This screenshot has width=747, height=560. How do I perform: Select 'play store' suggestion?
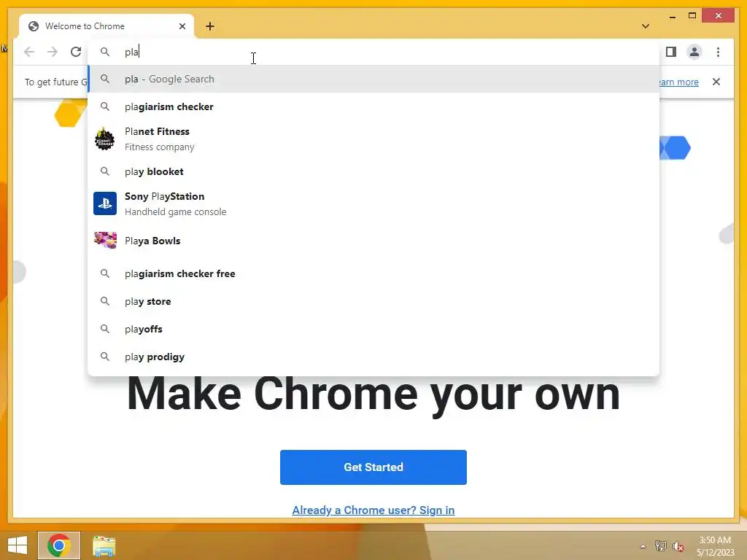click(374, 301)
